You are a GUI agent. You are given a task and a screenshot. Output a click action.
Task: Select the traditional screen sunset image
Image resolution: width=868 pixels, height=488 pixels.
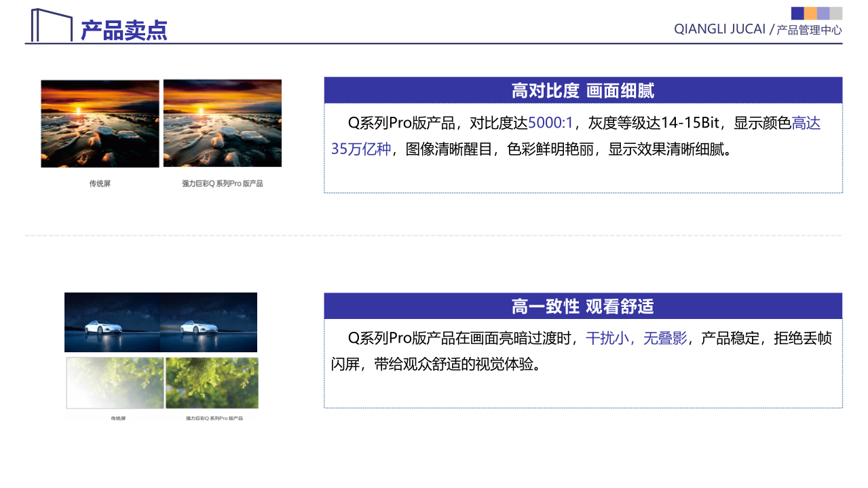coord(100,124)
